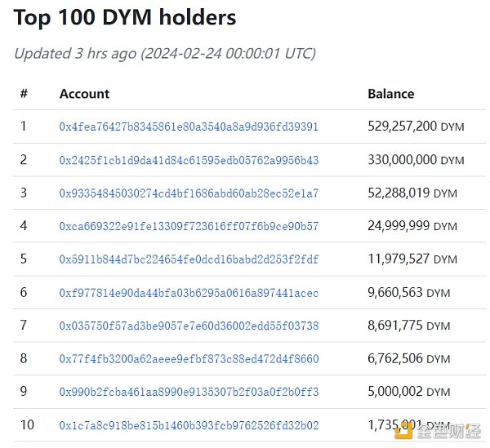Select account link starting with 0x5911b844
490x448 pixels.
point(189,259)
